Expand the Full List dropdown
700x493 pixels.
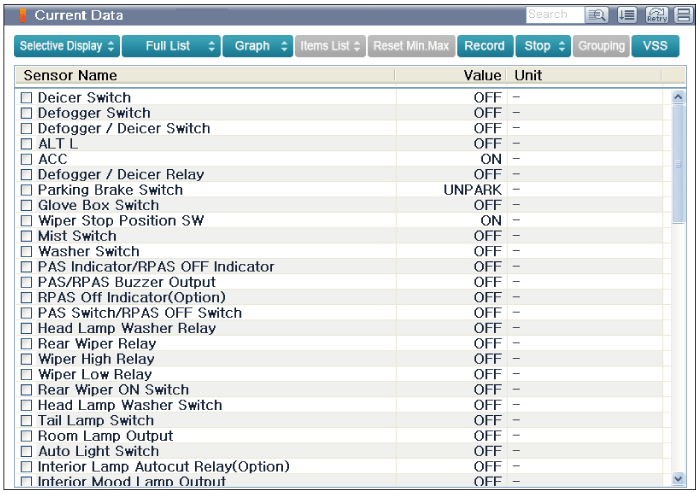click(171, 46)
